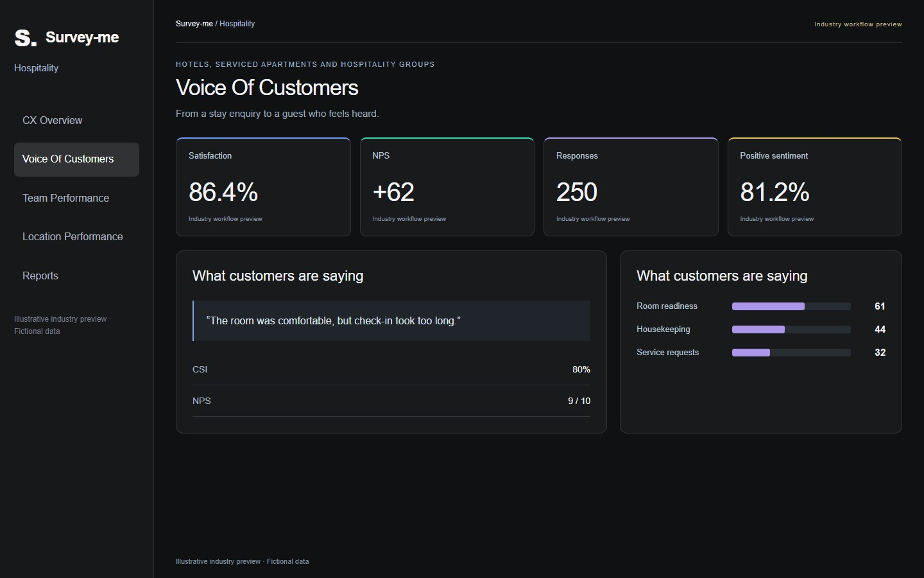The image size is (924, 578).
Task: Open the Reports section
Action: tap(76, 276)
